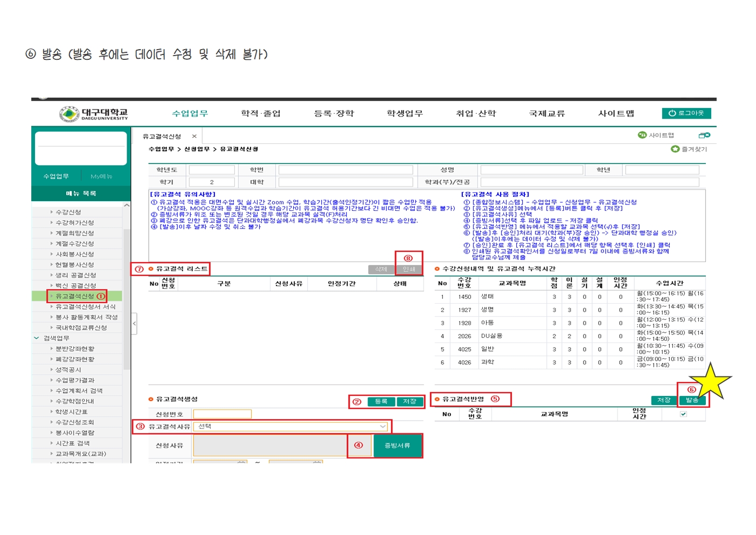Click the 등록 register button
The width and height of the screenshot is (756, 535).
pyautogui.click(x=381, y=402)
